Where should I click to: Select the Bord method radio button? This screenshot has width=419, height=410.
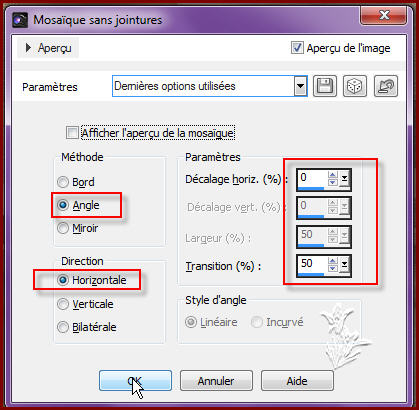coord(63,182)
